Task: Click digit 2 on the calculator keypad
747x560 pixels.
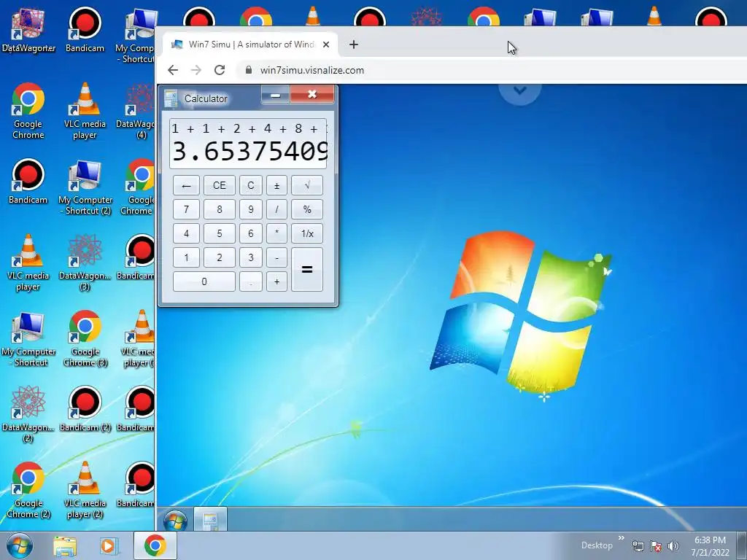Action: point(219,257)
